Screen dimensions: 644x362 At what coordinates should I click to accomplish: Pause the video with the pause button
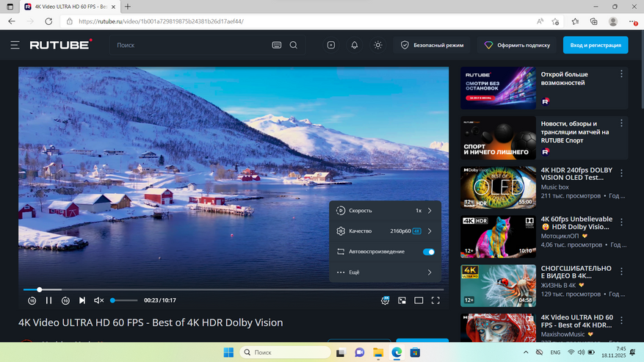point(48,300)
